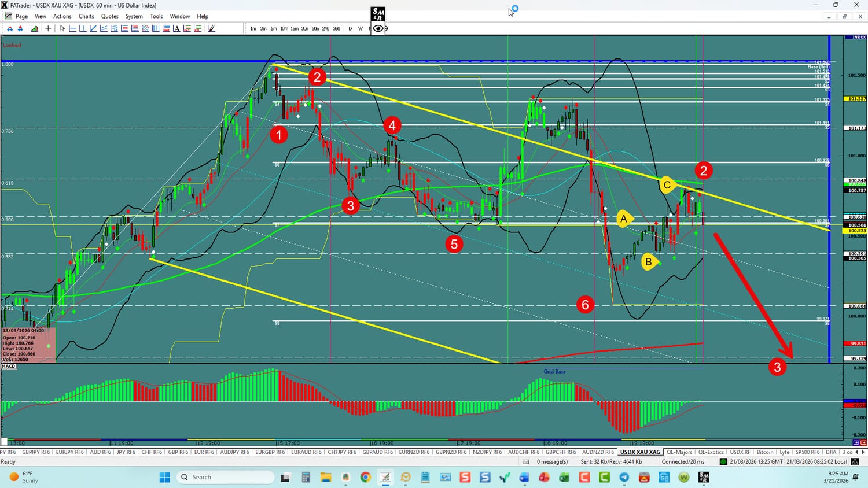Open the Help menu
868x488 pixels.
(x=203, y=16)
